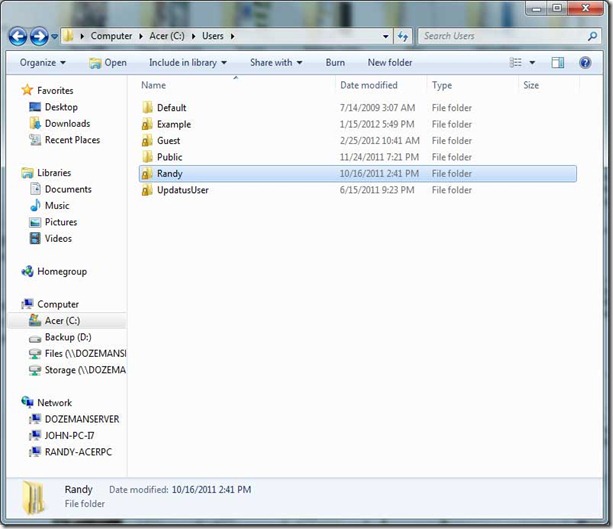This screenshot has width=613, height=529.
Task: Open address bar previous locations dropdown
Action: click(x=385, y=36)
